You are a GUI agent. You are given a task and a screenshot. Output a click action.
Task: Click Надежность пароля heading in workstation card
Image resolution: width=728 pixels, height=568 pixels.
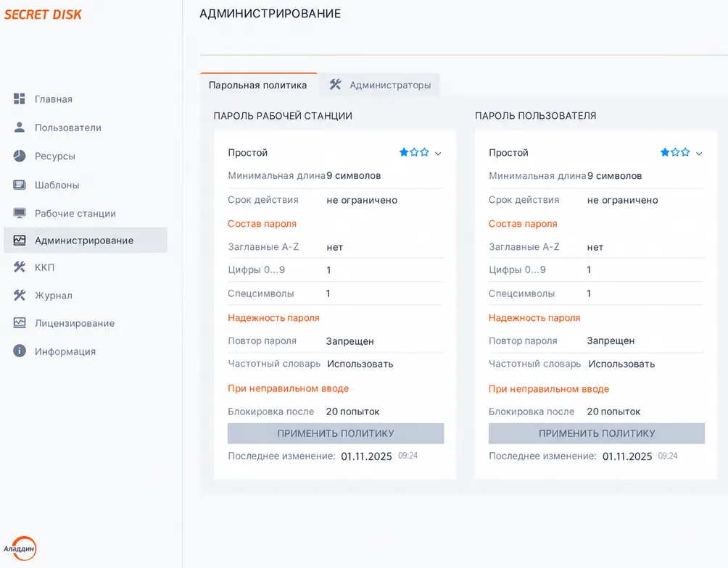[273, 318]
